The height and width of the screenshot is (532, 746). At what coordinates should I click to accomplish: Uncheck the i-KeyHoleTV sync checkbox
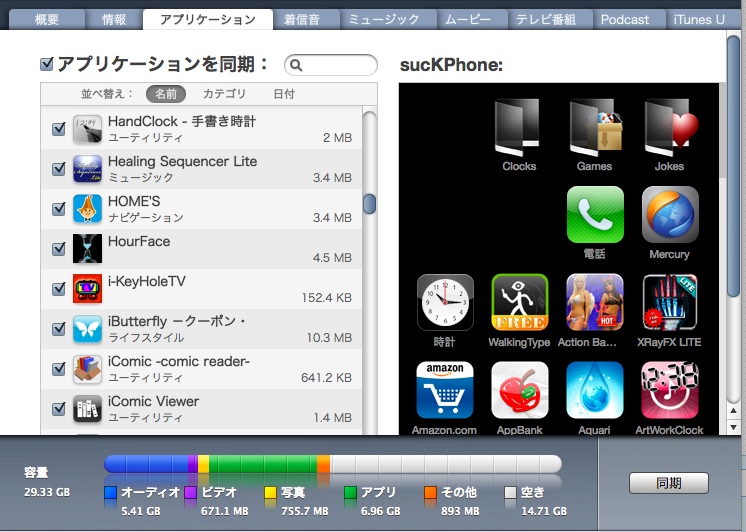click(59, 288)
